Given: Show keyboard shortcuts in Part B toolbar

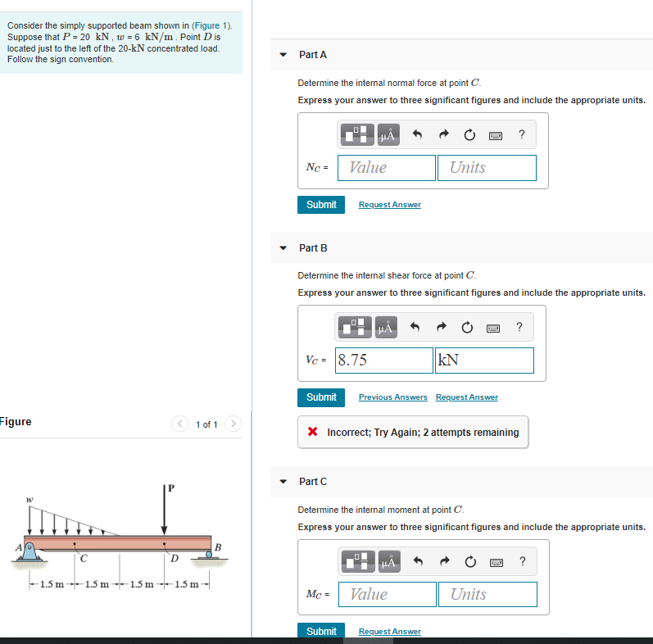Looking at the screenshot, I should 493,329.
